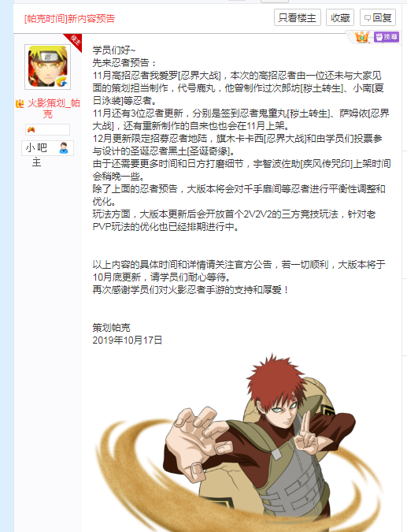Click the red 楼主 corner ribbon
407x532 pixels.
click(75, 42)
